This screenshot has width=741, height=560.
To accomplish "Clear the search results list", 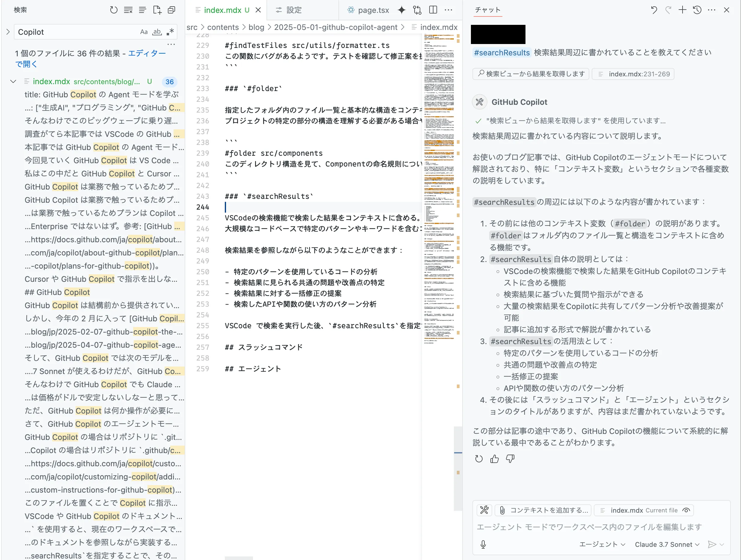I will [128, 10].
